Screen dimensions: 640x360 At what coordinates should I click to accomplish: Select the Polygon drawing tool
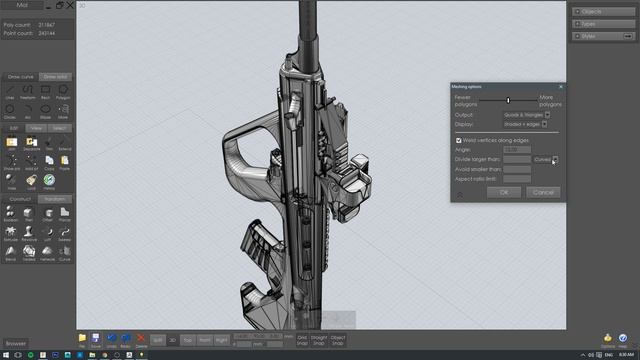pos(63,92)
